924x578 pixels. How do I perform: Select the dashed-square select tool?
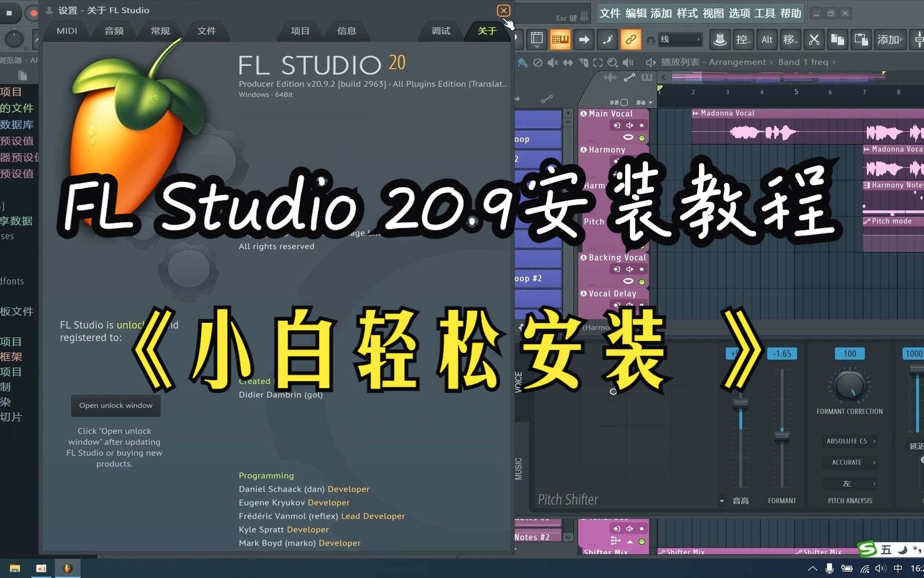[598, 63]
